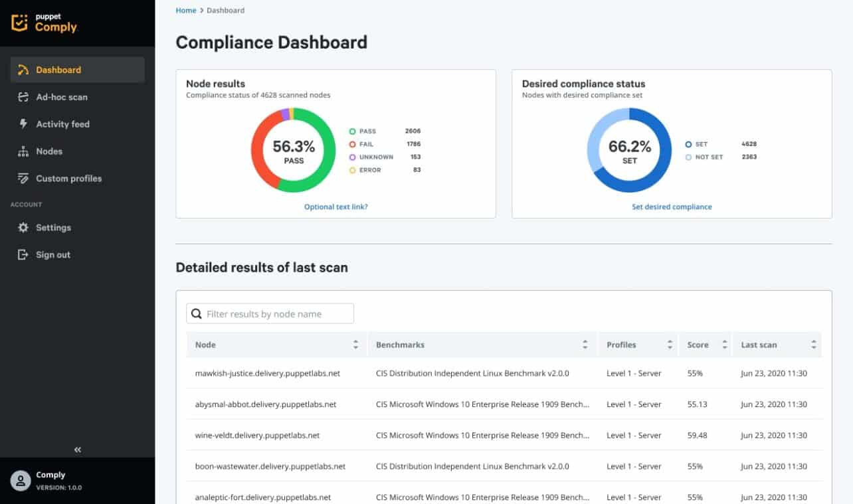Viewport: 853px width, 504px height.
Task: Click the filter results by node name field
Action: (x=270, y=313)
